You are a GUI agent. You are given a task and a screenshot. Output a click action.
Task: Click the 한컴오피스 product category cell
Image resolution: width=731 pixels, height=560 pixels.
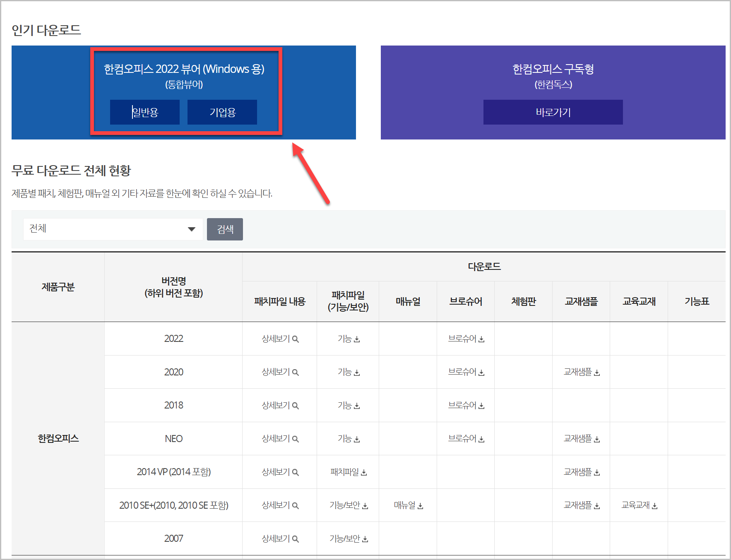[58, 439]
